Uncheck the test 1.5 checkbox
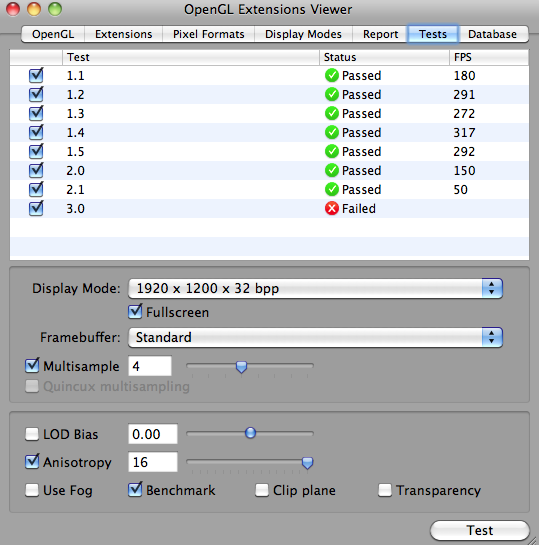The height and width of the screenshot is (545, 539). pyautogui.click(x=36, y=152)
